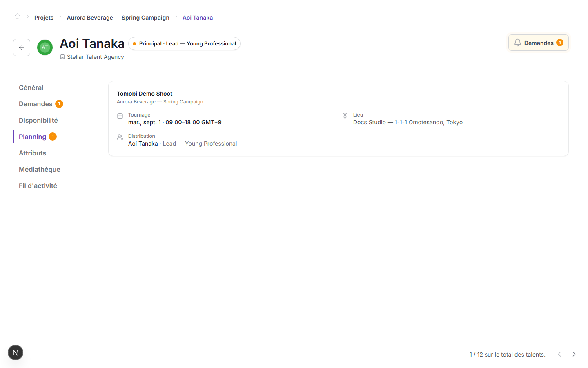
Task: Open the Tomobi Demo Shoot card
Action: point(338,119)
